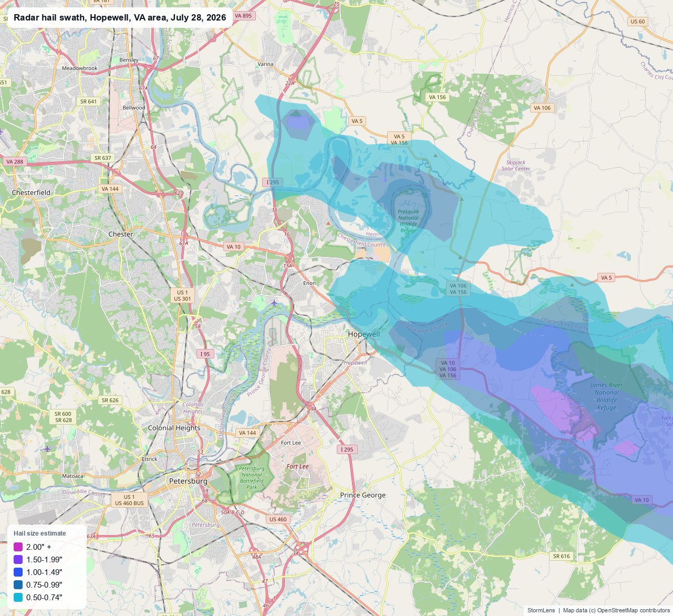The image size is (673, 616).
Task: Select the 0.75-0.99" dark blue legend swatch
Action: pyautogui.click(x=18, y=584)
